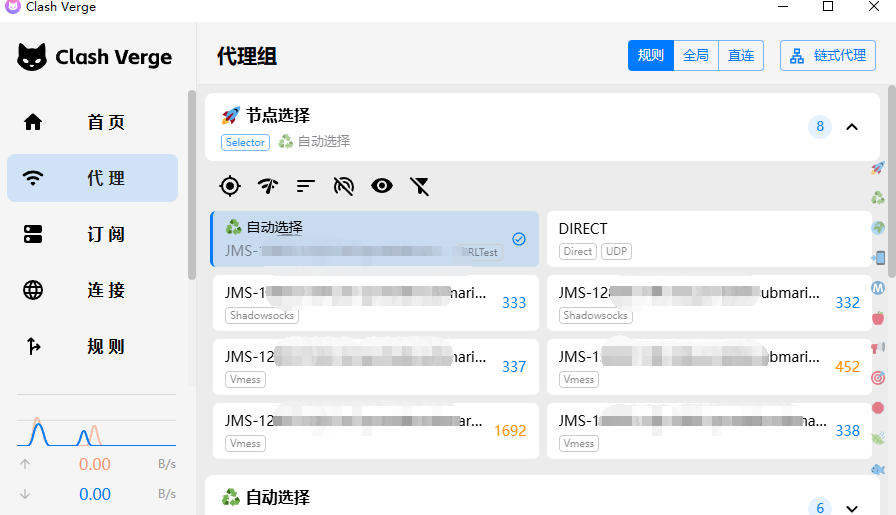The height and width of the screenshot is (515, 896).
Task: Jump to red stop-sign group in index
Action: [x=878, y=408]
